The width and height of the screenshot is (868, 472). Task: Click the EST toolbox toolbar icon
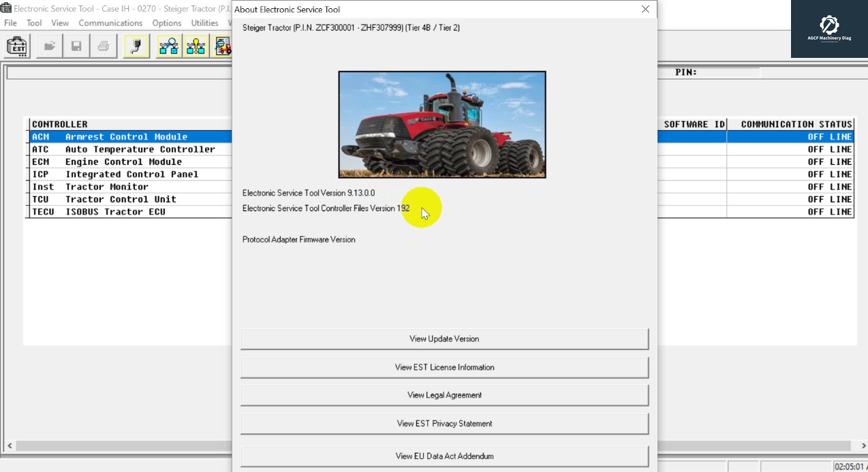(16, 46)
